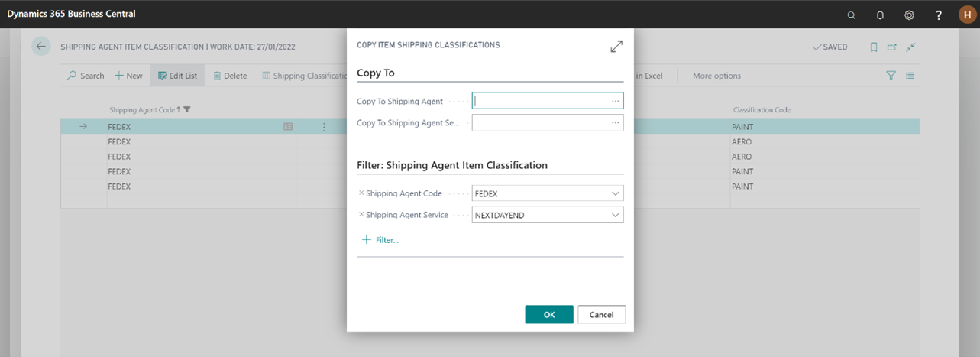
Task: Open the help question mark
Action: coord(939,15)
